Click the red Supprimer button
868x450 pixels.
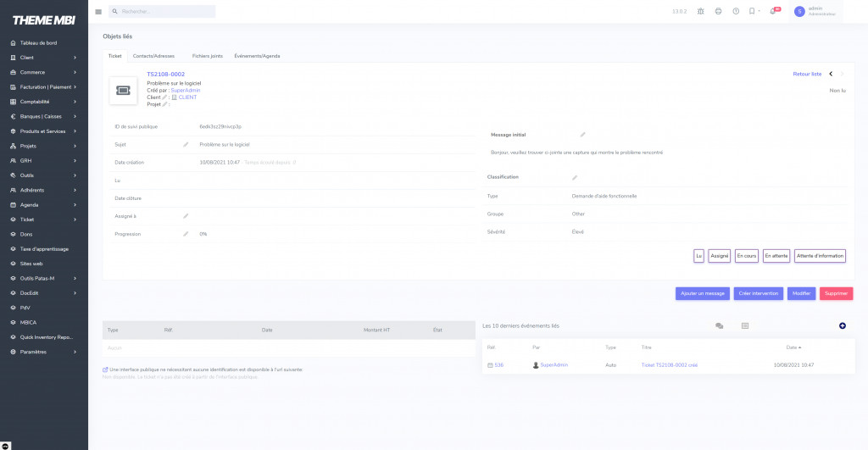[x=836, y=293]
